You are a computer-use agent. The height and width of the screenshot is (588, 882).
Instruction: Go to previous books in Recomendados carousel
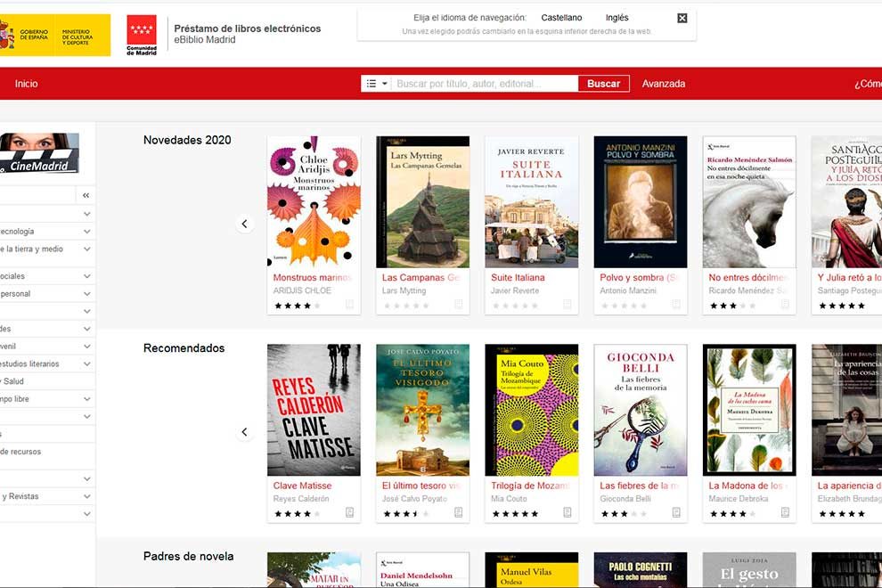point(245,432)
